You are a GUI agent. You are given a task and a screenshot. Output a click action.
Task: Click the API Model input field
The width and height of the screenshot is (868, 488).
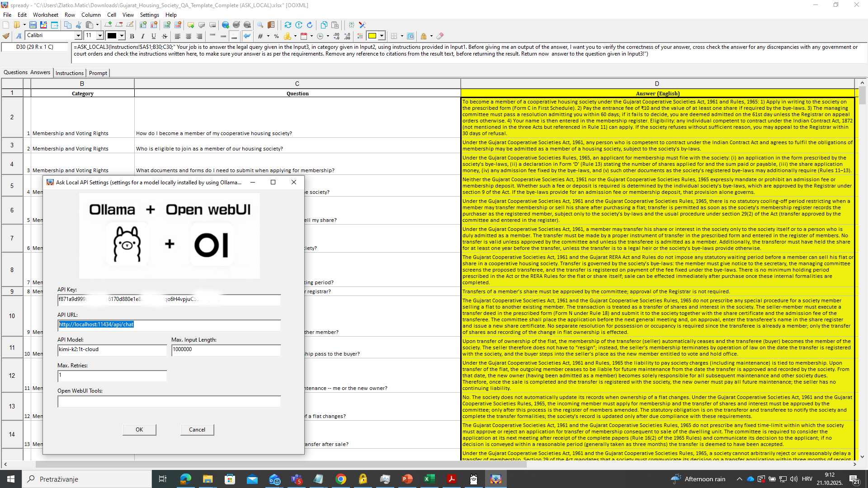pos(112,350)
